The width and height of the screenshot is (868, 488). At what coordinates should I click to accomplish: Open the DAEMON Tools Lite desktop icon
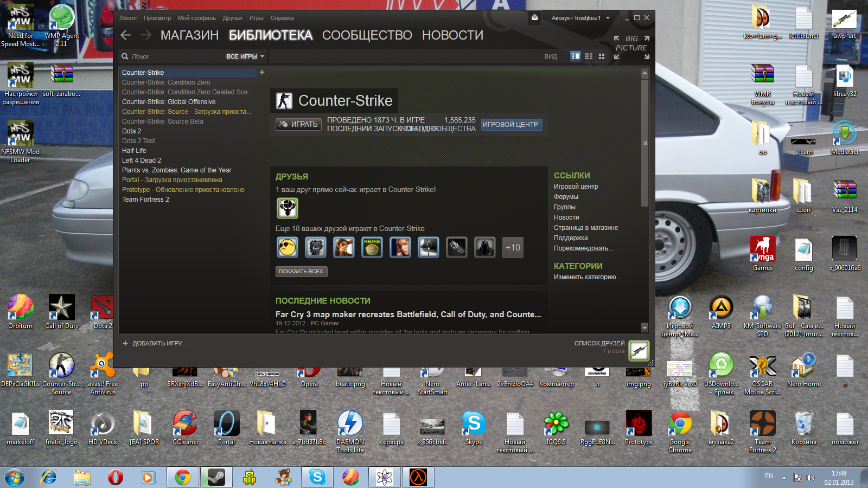pyautogui.click(x=350, y=432)
